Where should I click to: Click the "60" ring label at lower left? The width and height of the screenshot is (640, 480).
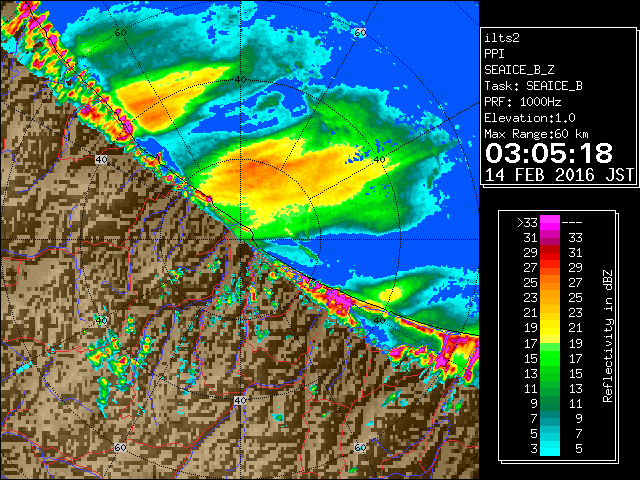[x=120, y=447]
